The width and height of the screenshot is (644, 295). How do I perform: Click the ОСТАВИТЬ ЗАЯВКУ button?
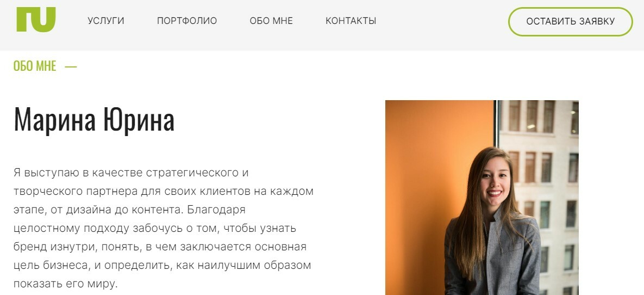[x=571, y=21]
